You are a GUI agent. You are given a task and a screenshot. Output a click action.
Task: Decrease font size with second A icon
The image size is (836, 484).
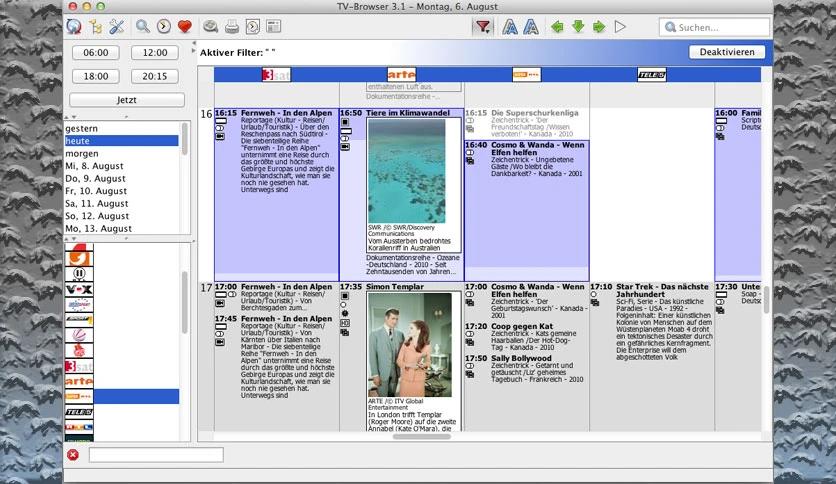[530, 27]
